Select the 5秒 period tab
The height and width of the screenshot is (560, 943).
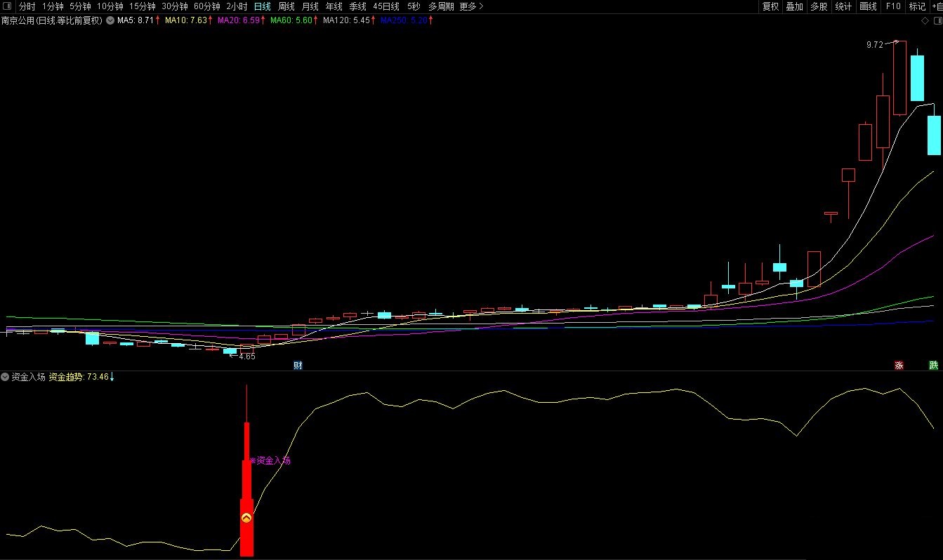tap(414, 6)
